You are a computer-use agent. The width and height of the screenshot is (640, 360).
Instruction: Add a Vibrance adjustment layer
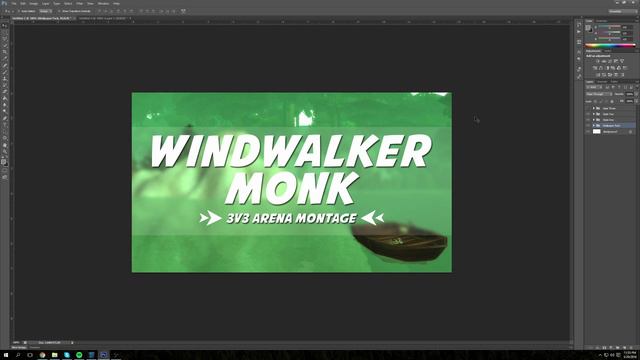point(622,61)
